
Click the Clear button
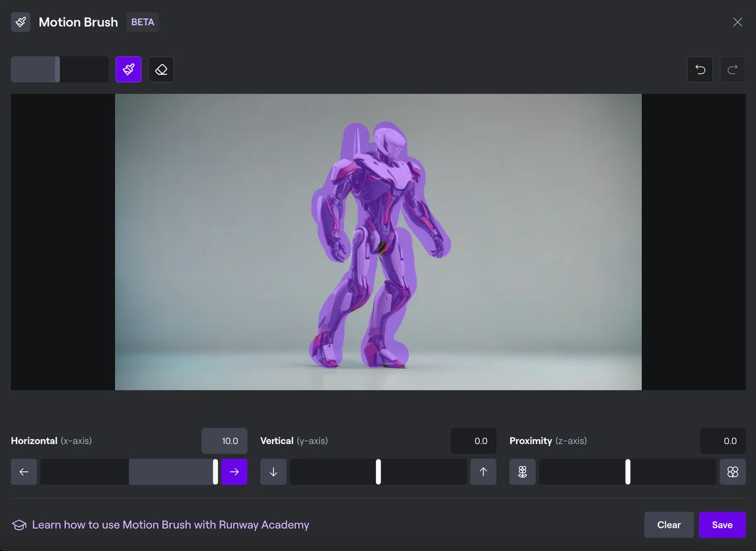669,525
